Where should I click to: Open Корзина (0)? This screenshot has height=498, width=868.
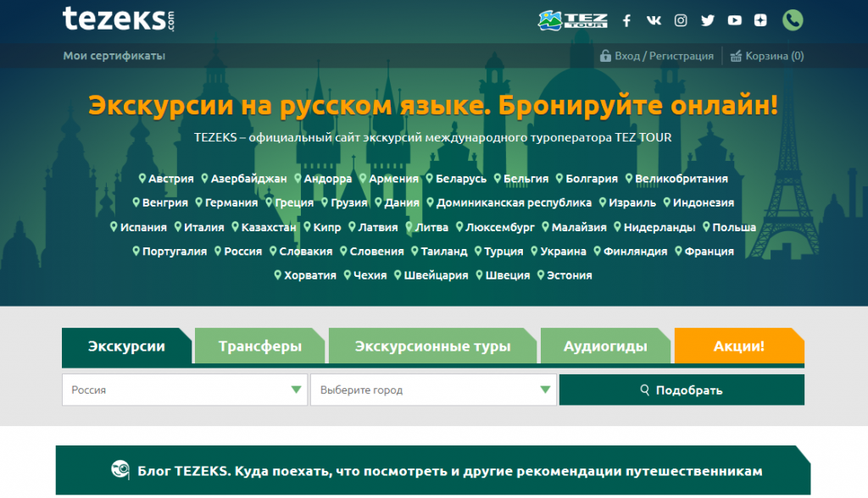pos(775,56)
